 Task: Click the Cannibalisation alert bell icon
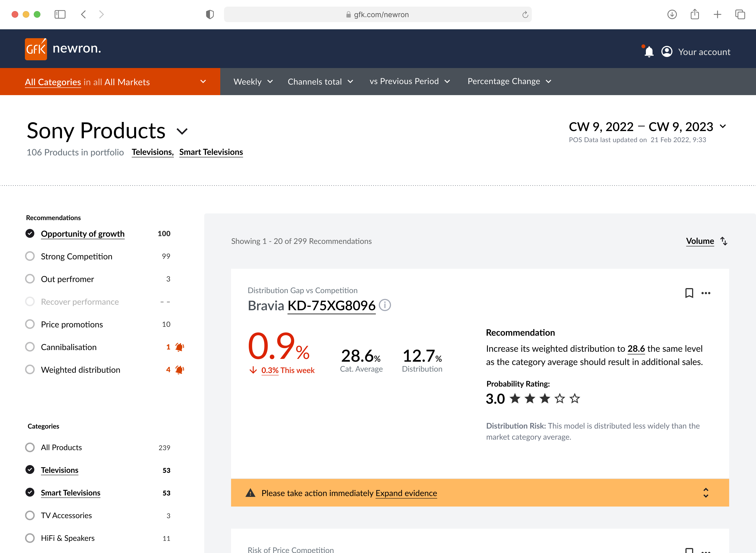click(x=180, y=347)
